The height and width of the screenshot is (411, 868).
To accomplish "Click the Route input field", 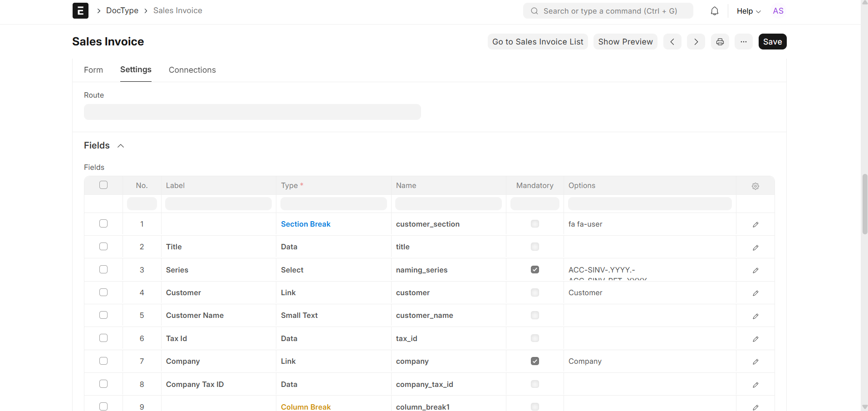I will click(252, 112).
